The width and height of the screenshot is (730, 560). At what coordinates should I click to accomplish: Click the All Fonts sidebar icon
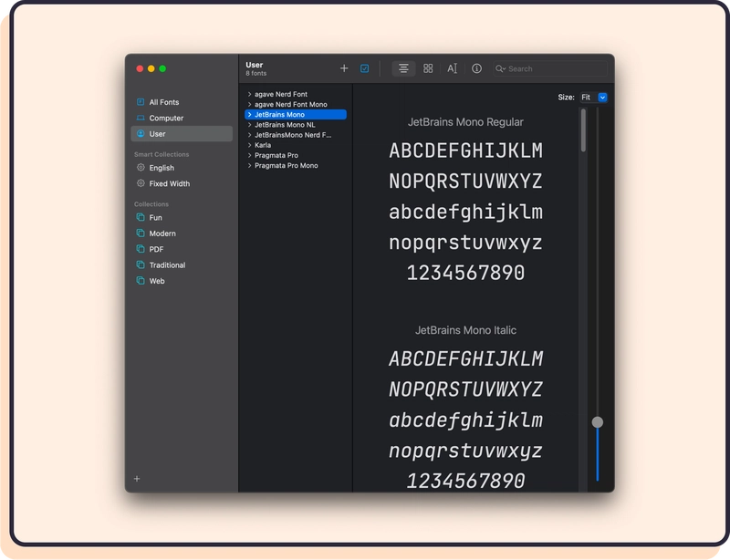tap(141, 101)
